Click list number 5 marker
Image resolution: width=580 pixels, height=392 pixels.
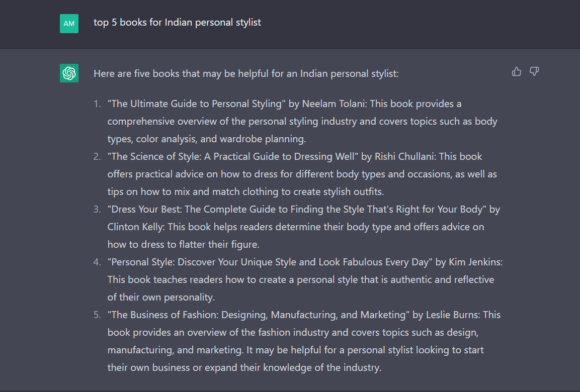point(97,315)
